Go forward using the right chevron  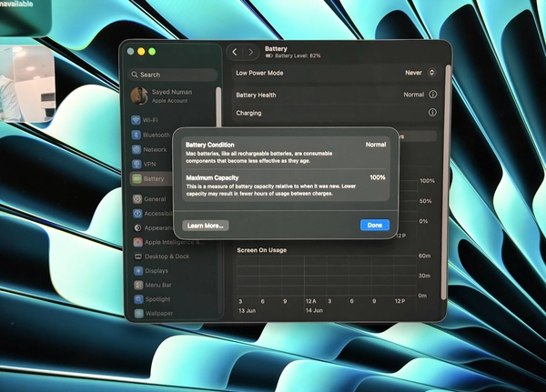pos(251,52)
